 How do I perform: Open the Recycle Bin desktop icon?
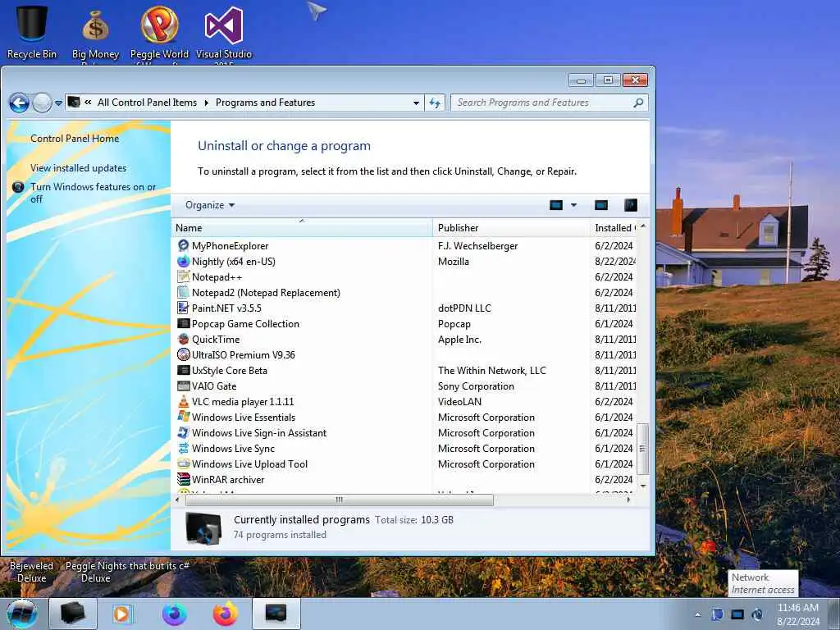click(32, 31)
